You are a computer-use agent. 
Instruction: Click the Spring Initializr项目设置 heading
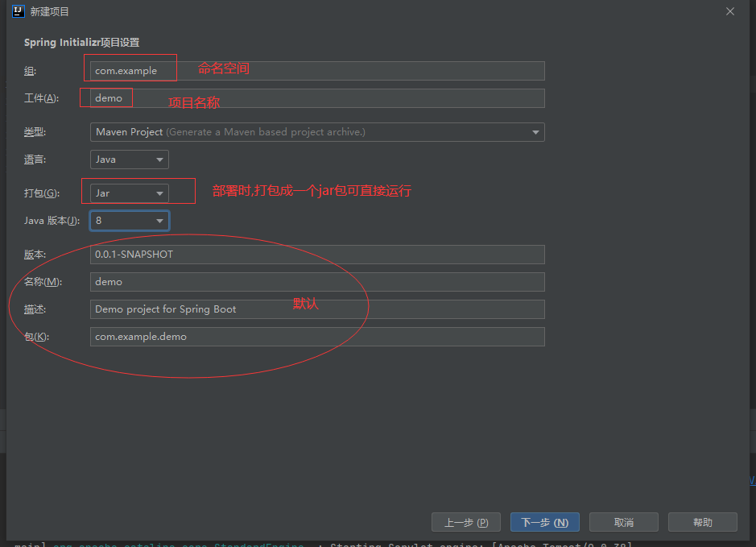coord(81,43)
